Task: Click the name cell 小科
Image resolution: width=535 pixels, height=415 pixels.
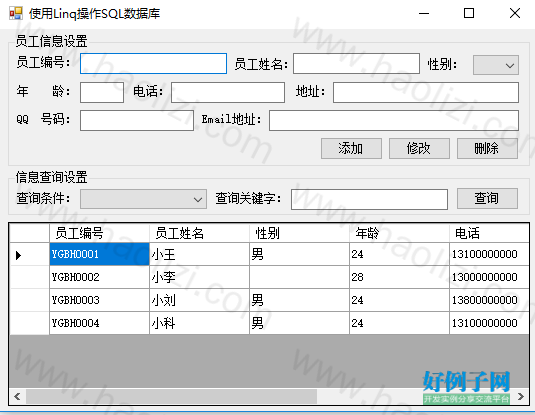Action: [199, 323]
